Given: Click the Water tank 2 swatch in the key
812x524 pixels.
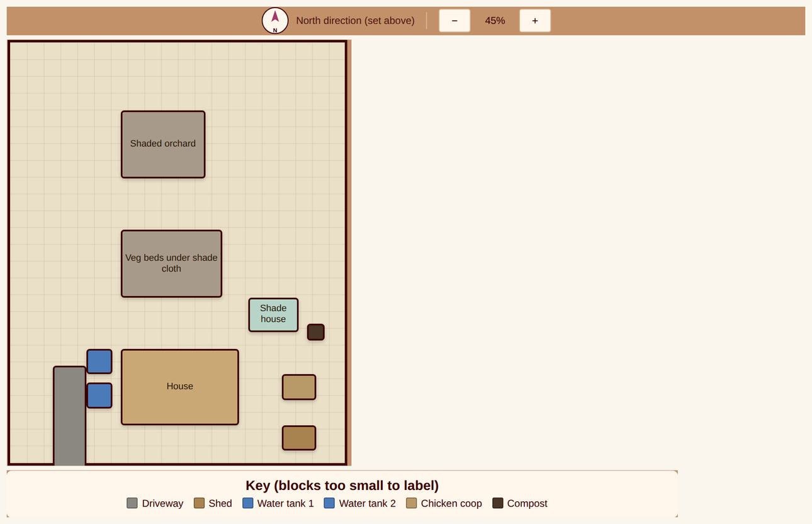Looking at the screenshot, I should point(329,503).
